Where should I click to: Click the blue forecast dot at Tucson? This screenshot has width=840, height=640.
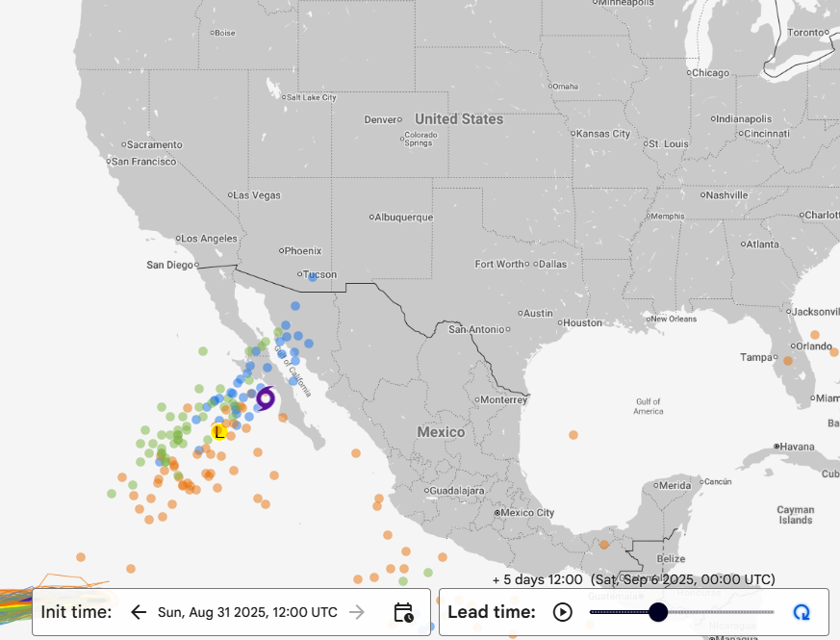click(x=312, y=276)
